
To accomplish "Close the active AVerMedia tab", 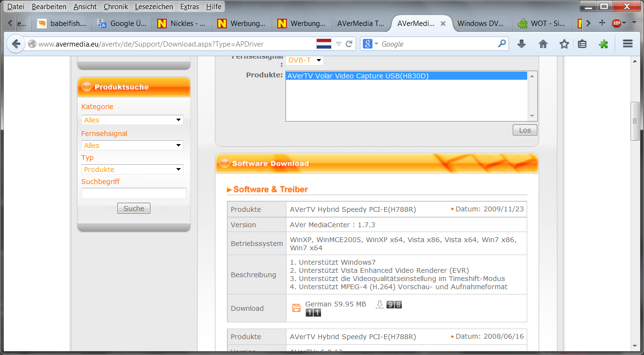I will [443, 24].
